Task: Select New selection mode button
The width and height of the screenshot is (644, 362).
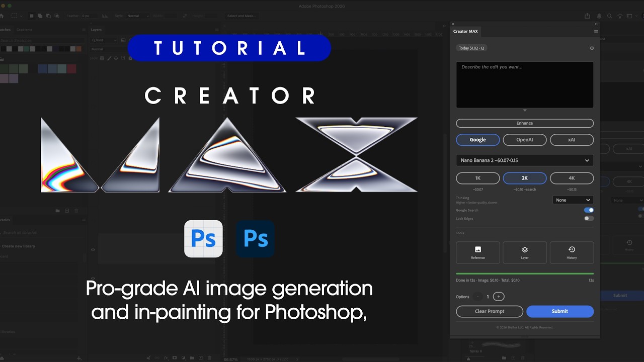Action: coord(32,16)
